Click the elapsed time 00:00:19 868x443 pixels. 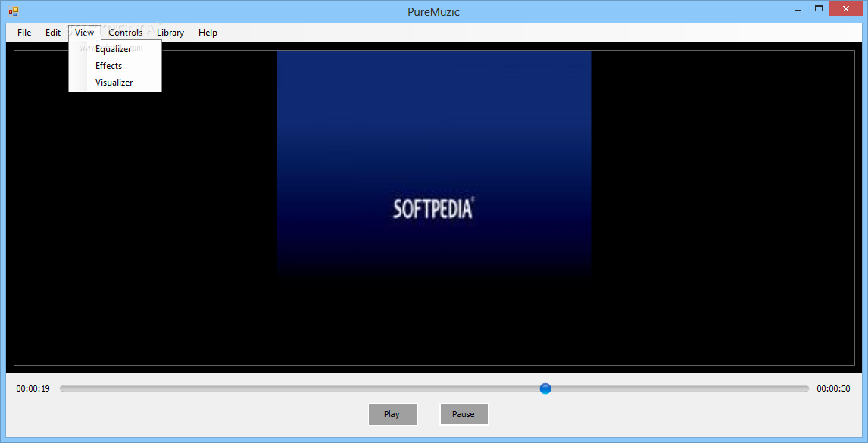[33, 388]
